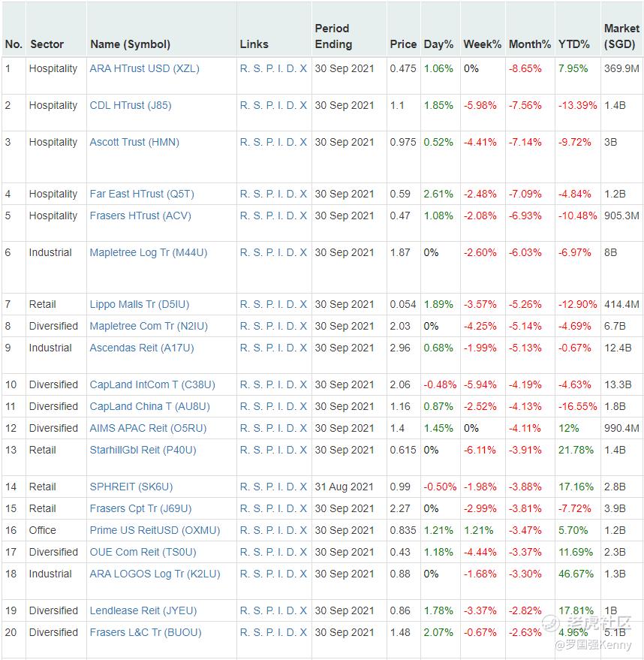644x660 pixels.
Task: Sort by the Day% column header
Action: coord(438,44)
